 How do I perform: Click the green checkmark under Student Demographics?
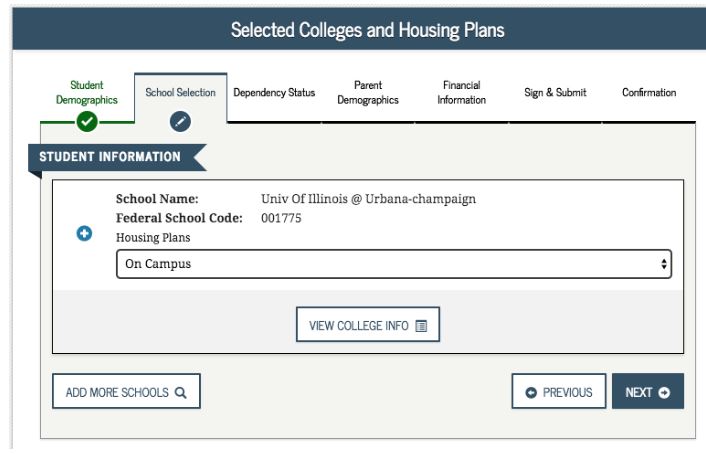pyautogui.click(x=87, y=121)
